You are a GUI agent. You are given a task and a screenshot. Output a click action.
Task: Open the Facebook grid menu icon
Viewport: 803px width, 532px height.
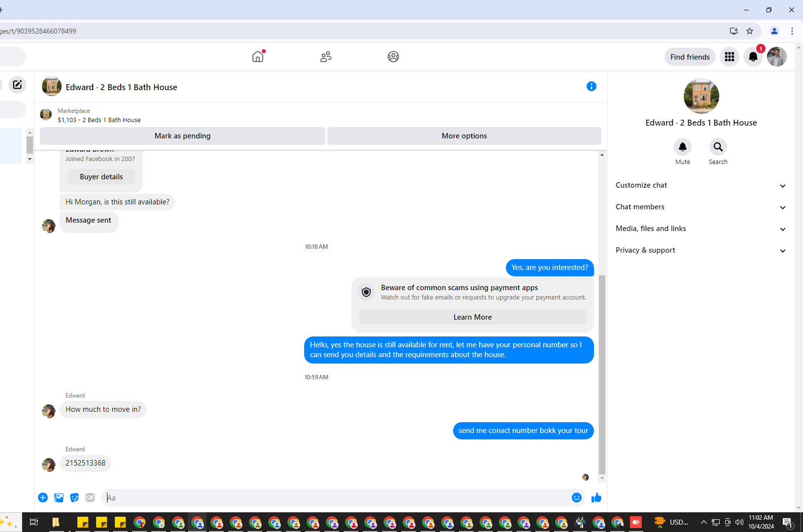[730, 57]
